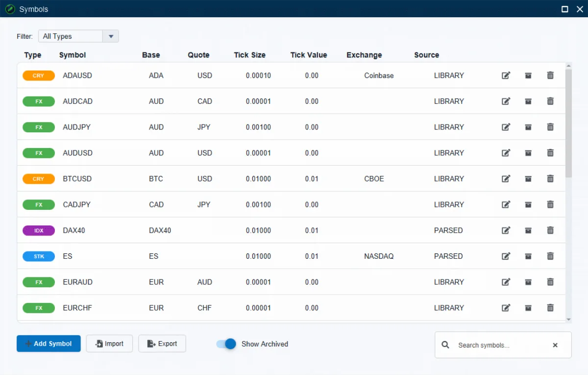Click the vertical scrollbar thumb
Viewport: 588px width, 375px height.
[x=568, y=123]
